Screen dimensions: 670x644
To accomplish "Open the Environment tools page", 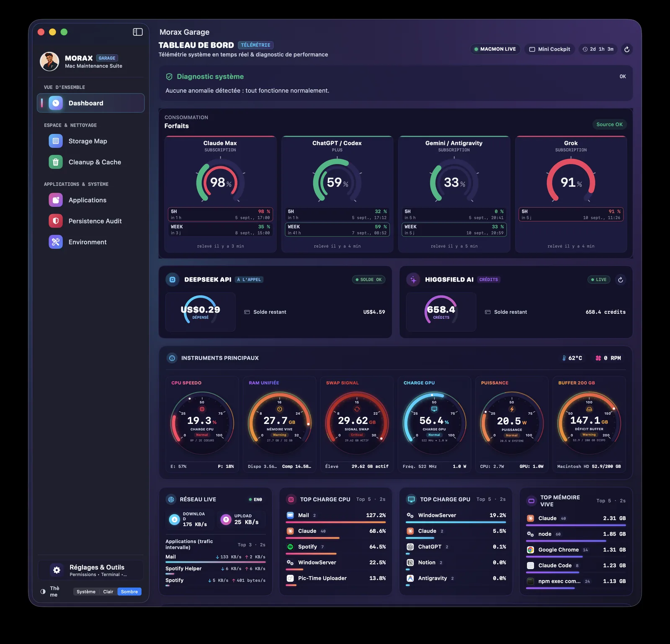I will click(x=91, y=242).
